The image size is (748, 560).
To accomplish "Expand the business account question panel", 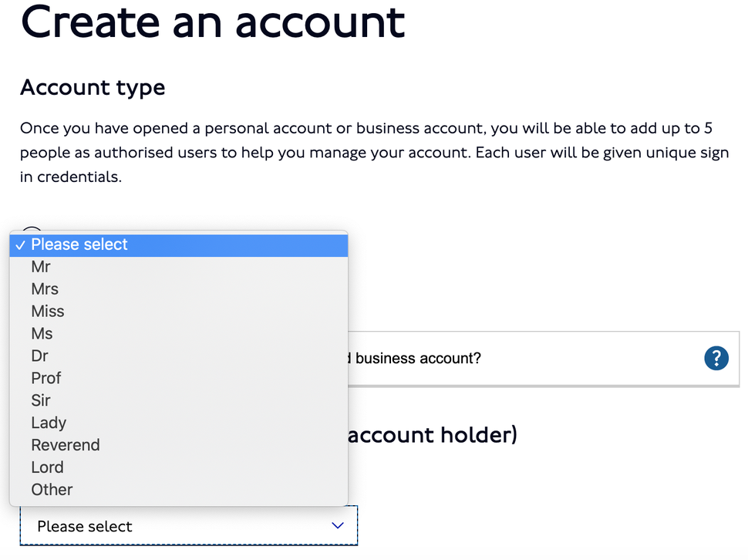I will click(x=544, y=359).
